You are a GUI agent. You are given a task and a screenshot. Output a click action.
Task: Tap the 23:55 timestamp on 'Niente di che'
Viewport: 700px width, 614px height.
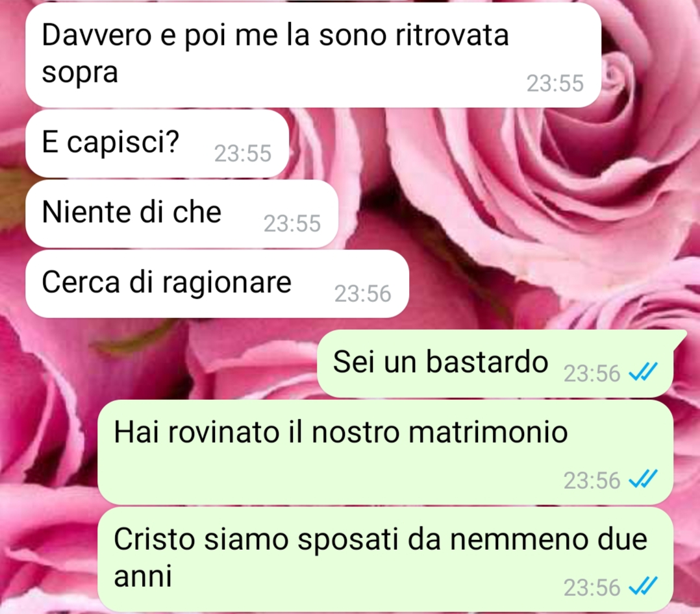[x=292, y=223]
